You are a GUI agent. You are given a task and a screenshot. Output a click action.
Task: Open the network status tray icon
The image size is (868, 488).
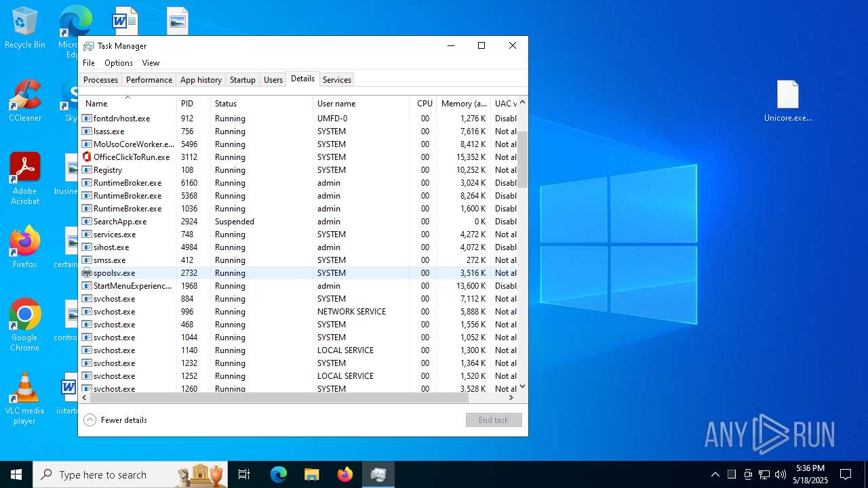click(x=764, y=474)
